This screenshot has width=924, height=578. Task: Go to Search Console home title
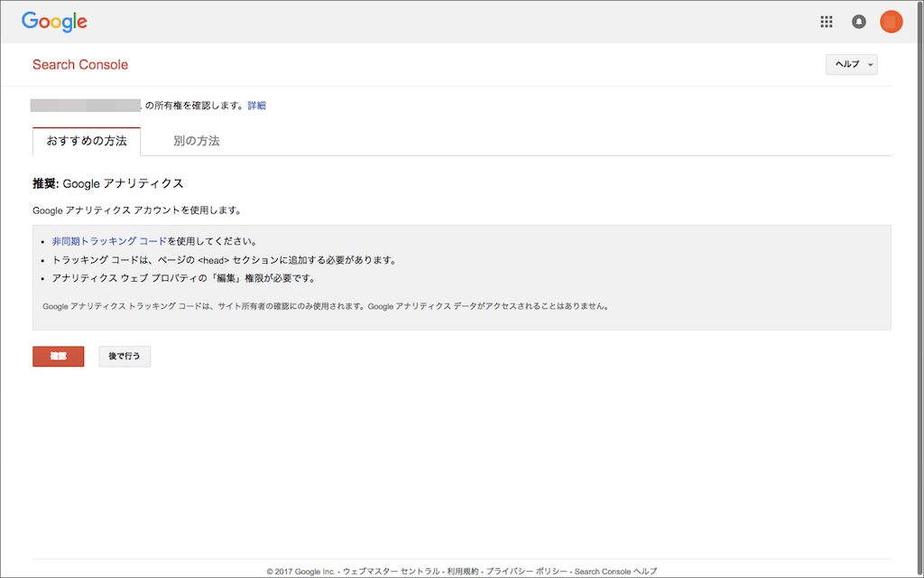80,65
